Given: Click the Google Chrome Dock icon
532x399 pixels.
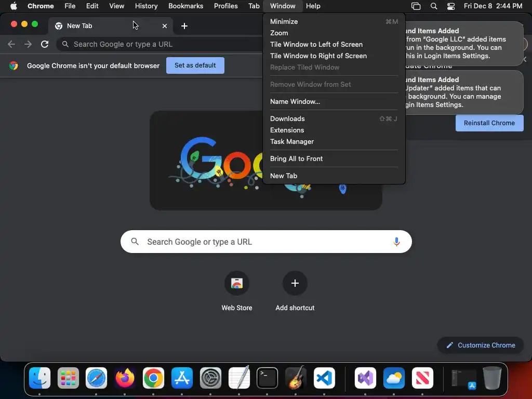Looking at the screenshot, I should pyautogui.click(x=153, y=378).
